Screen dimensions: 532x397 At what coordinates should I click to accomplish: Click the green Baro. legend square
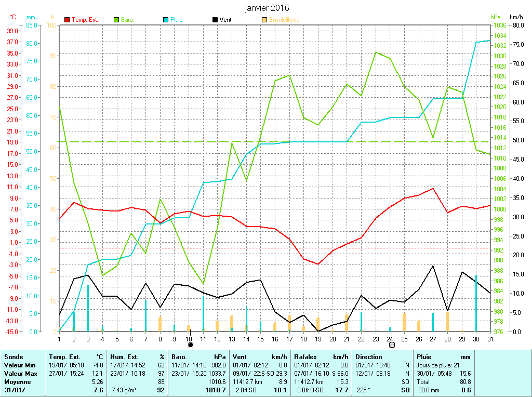[x=116, y=20]
